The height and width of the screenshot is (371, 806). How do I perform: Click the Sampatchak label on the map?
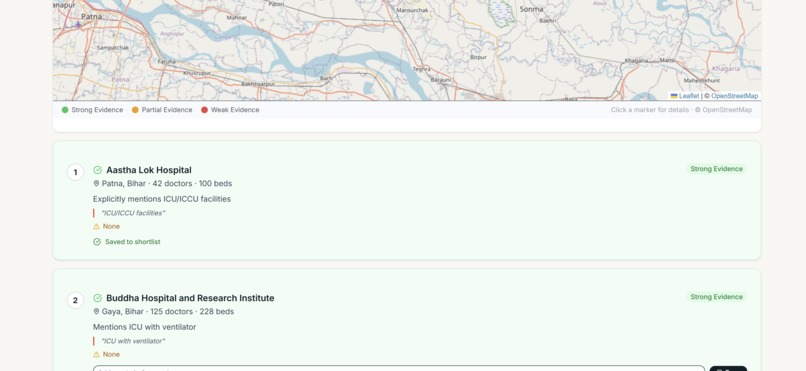tap(113, 48)
